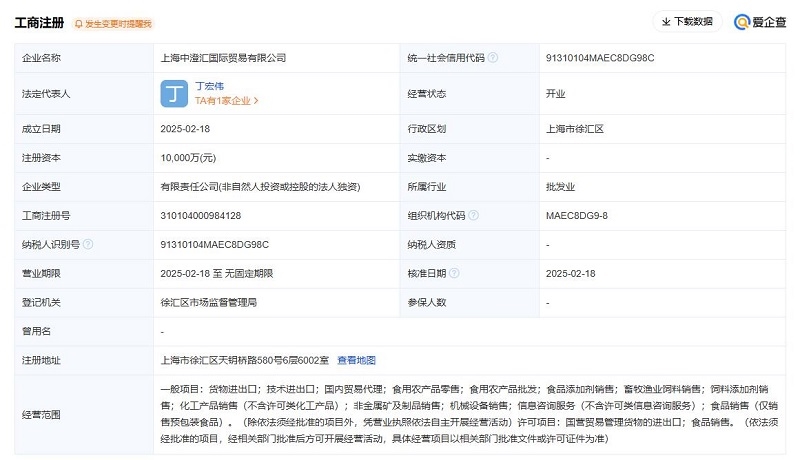Select company name 上海中澄汇国际贸易有限公司
Screen dimensions: 800x460
click(x=223, y=58)
